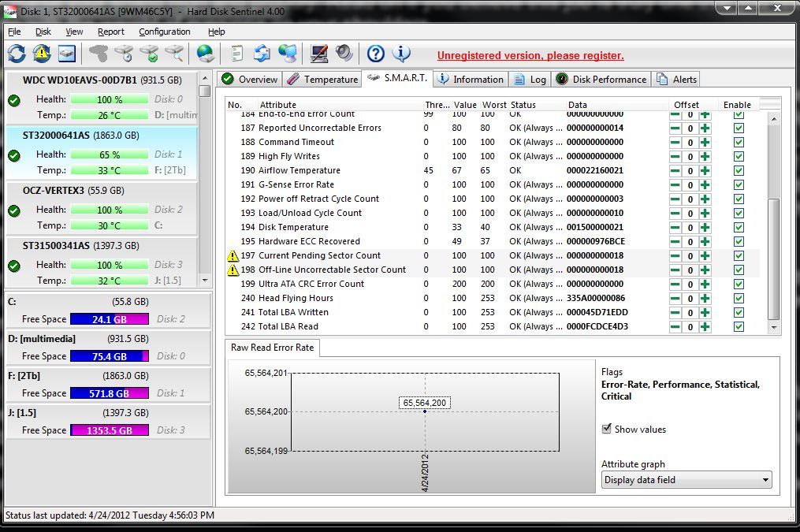Image resolution: width=800 pixels, height=532 pixels.
Task: Click the disk icon with magnifying glass
Action: tap(174, 54)
